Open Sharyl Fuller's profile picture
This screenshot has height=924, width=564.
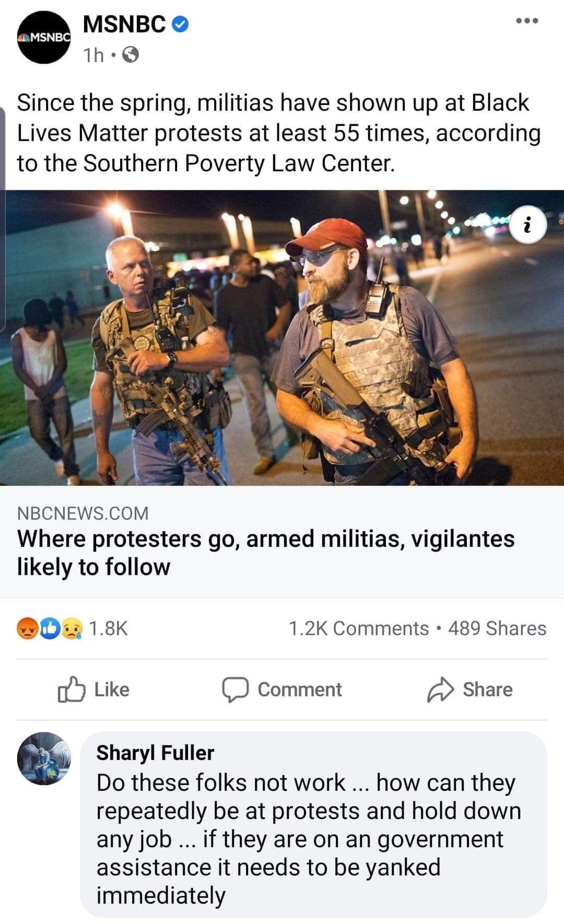point(44,758)
